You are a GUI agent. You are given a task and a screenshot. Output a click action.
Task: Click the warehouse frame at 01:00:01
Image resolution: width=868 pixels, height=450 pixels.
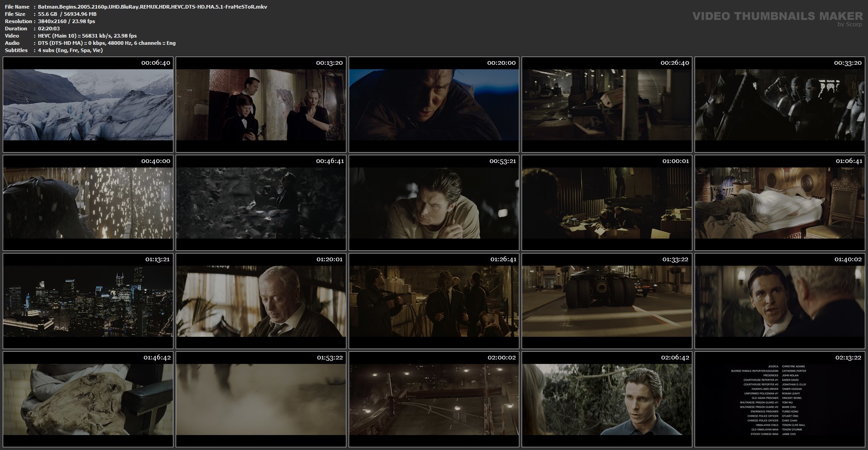607,203
